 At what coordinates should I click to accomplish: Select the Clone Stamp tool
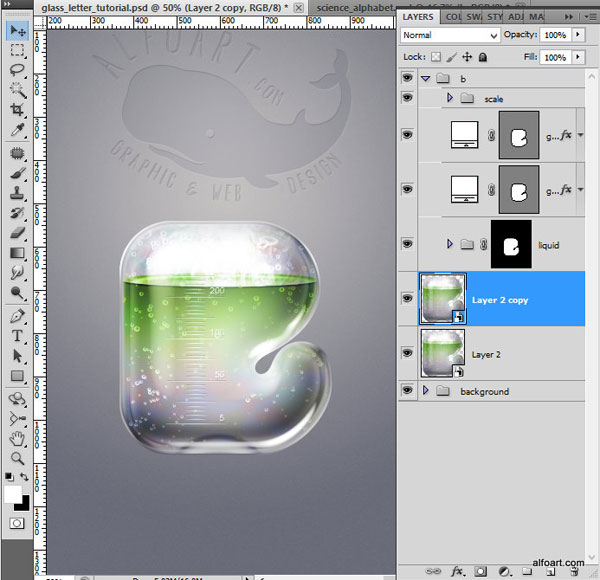tap(17, 192)
